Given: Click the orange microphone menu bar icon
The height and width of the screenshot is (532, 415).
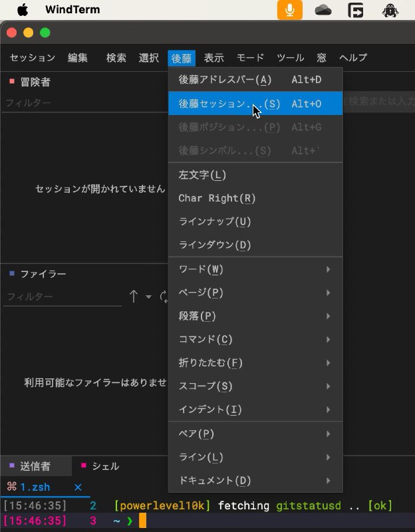Looking at the screenshot, I should 290,10.
